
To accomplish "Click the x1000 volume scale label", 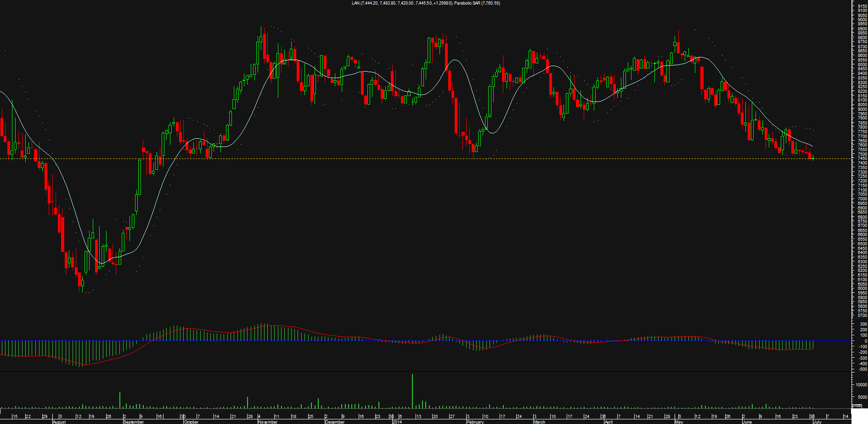I will pos(857,406).
